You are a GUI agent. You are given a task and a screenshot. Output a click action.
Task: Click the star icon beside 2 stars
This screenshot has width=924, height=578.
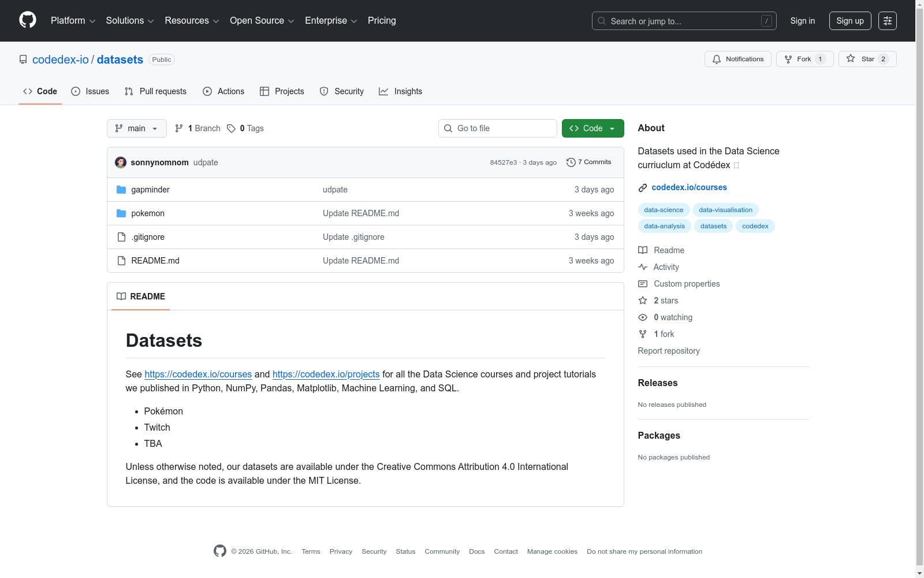(643, 301)
